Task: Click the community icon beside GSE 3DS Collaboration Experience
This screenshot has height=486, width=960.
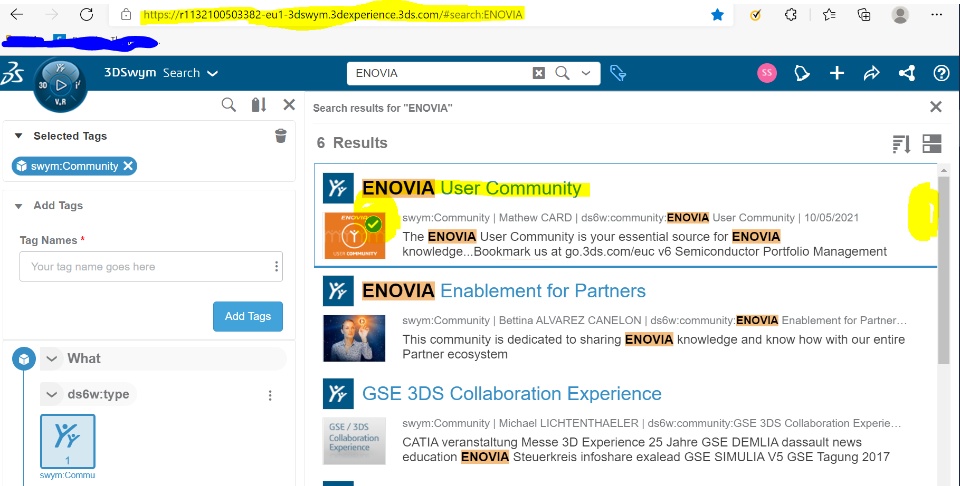Action: point(339,394)
